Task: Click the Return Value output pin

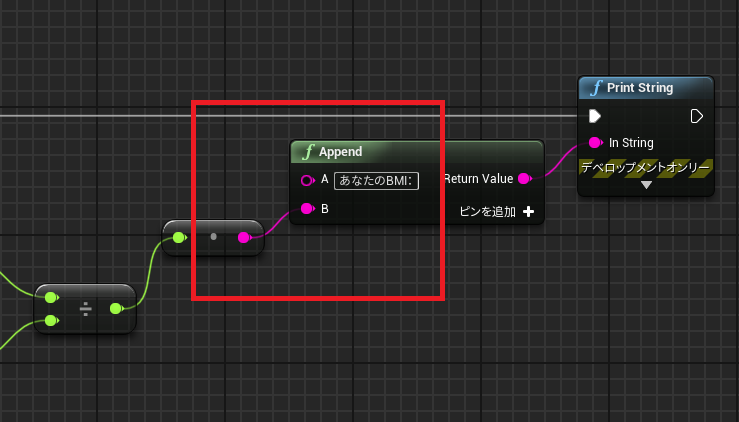Action: pyautogui.click(x=524, y=179)
